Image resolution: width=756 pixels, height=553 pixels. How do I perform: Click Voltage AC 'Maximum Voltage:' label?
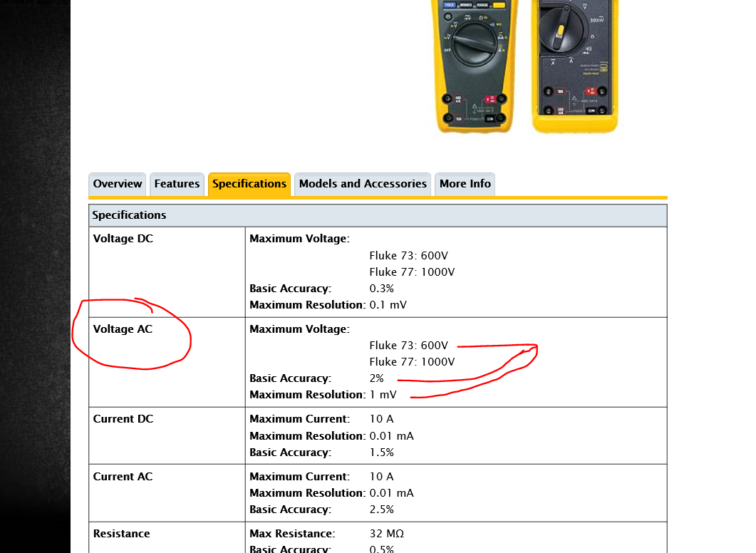[x=299, y=329]
